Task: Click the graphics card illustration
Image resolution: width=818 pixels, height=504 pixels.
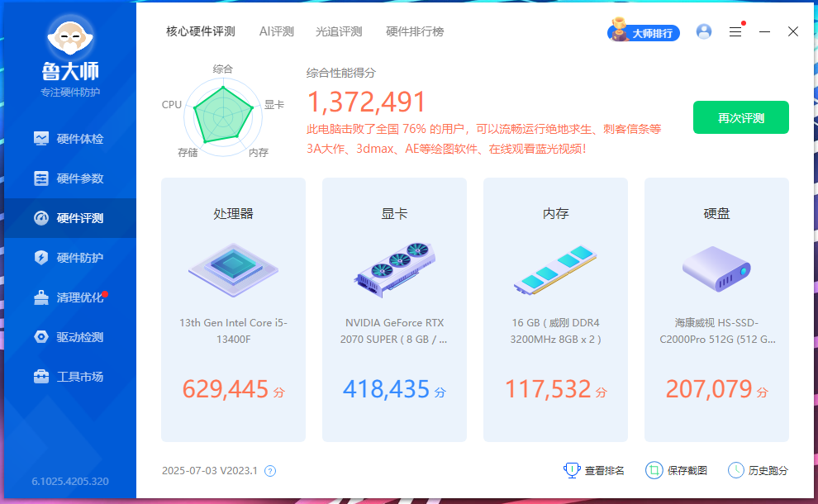Action: [394, 269]
